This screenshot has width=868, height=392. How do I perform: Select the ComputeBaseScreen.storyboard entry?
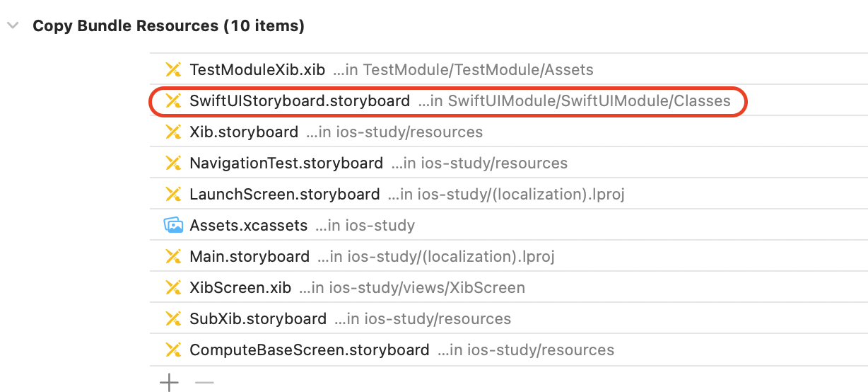508,350
